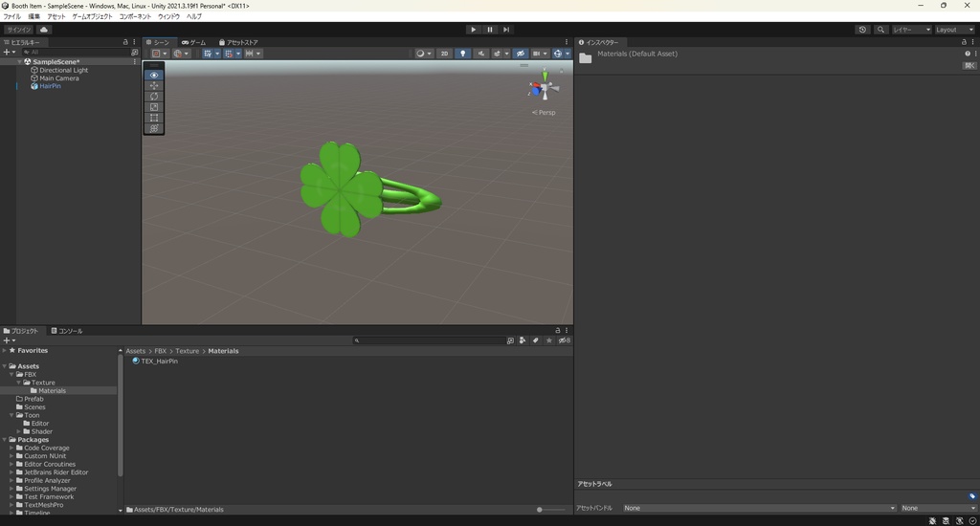Open the Undo History clock icon
The width and height of the screenshot is (980, 526).
coord(862,30)
